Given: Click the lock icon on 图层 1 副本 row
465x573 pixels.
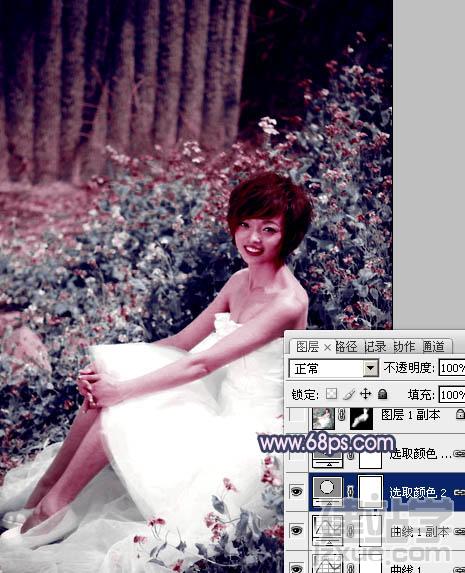Looking at the screenshot, I should 460,414.
